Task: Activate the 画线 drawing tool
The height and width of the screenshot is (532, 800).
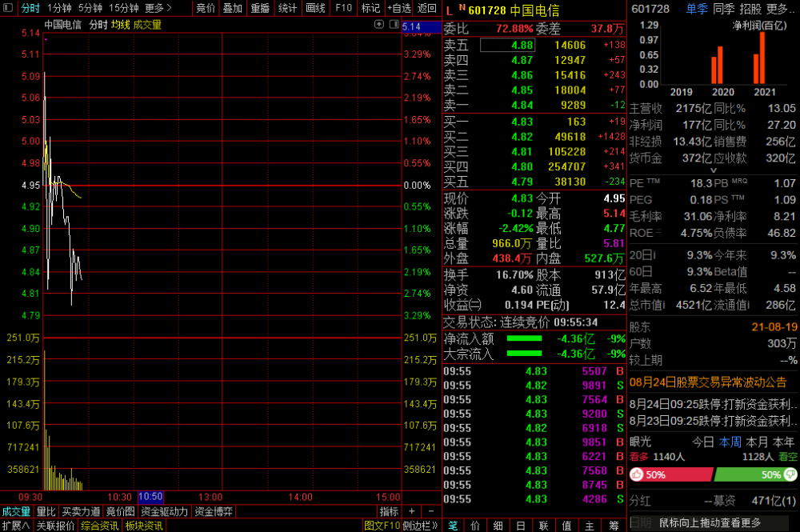Action: (x=315, y=8)
